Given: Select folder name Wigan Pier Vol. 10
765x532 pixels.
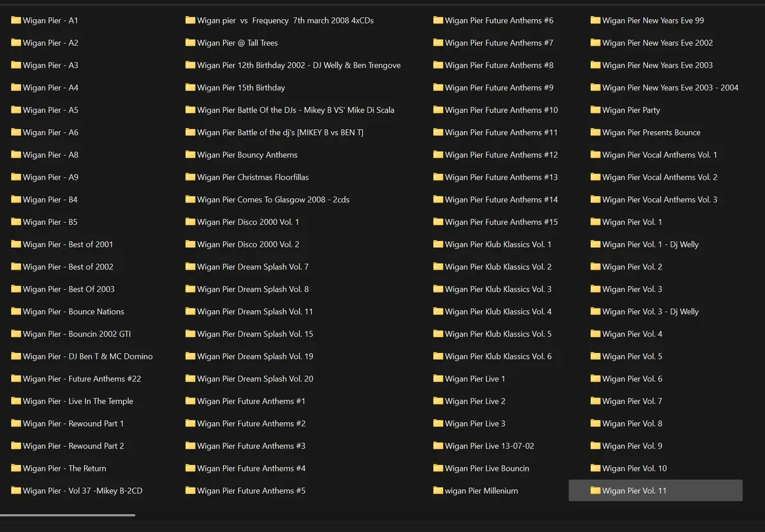Looking at the screenshot, I should click(x=634, y=468).
